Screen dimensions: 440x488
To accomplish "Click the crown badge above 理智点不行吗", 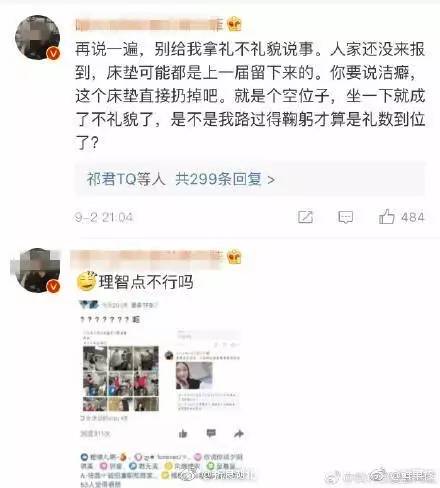I will pos(234,257).
